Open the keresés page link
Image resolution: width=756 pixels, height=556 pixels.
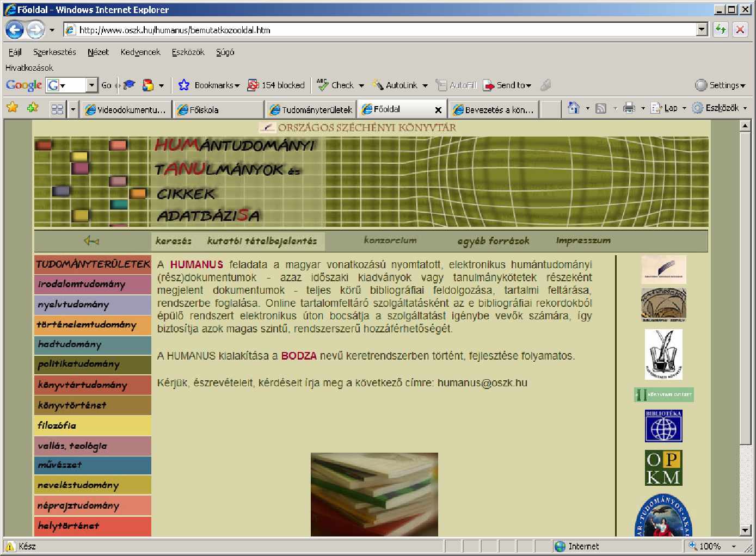[173, 240]
